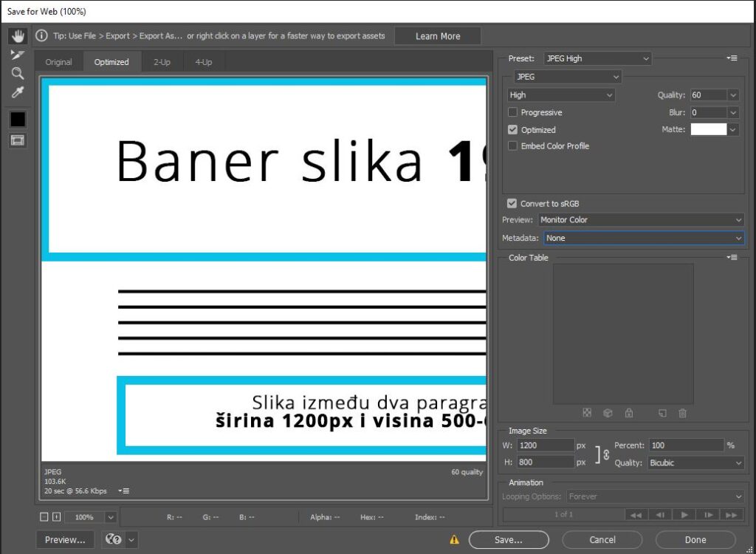Click the Save... button

point(508,540)
